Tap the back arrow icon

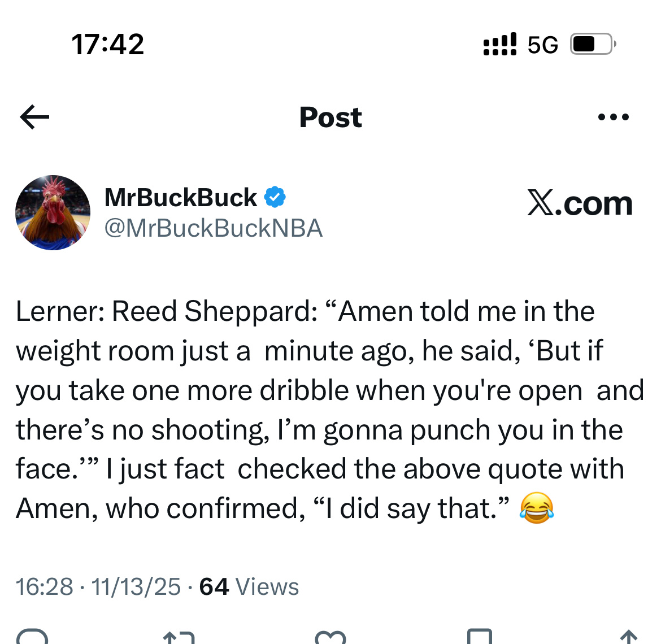[34, 117]
